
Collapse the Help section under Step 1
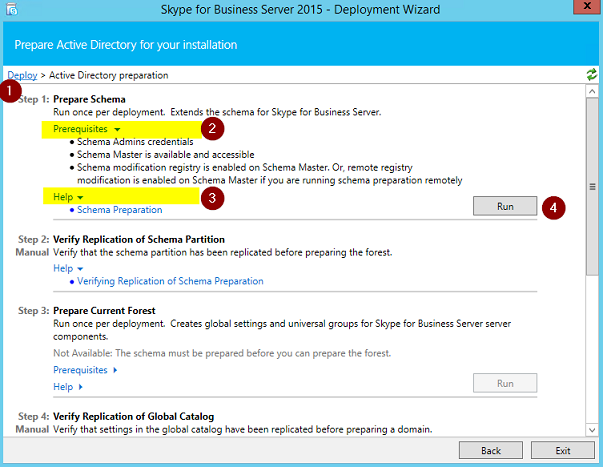coord(68,197)
